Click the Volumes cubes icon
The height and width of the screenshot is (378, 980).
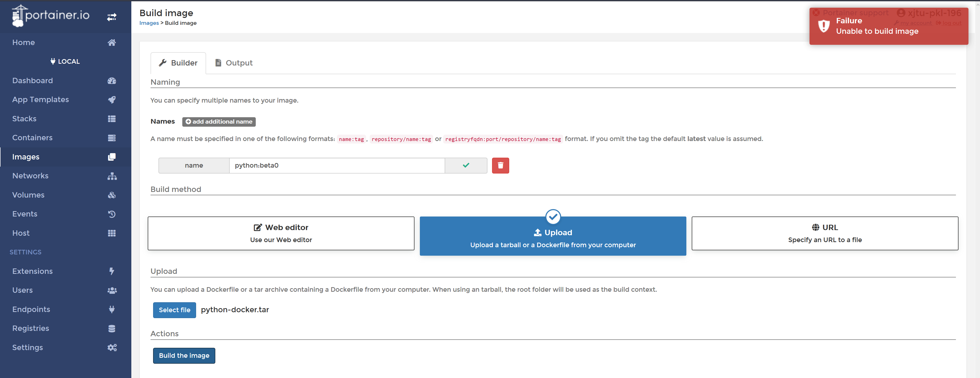[111, 195]
